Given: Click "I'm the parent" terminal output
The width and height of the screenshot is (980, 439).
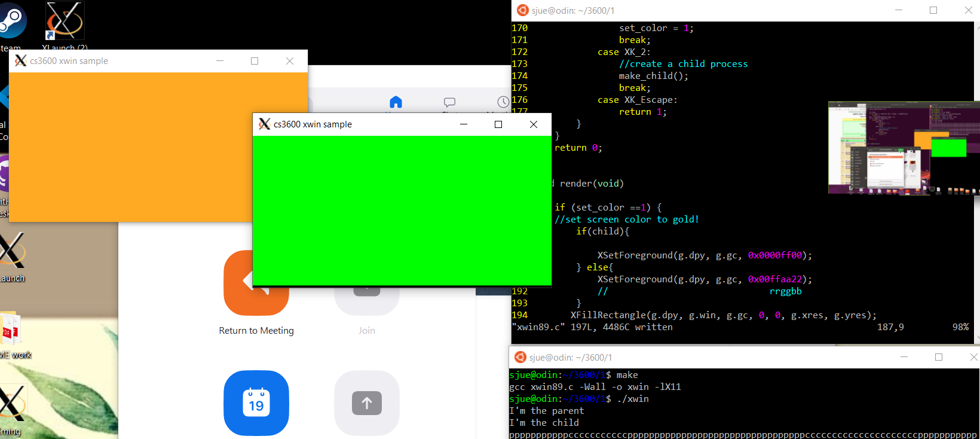Looking at the screenshot, I should 547,411.
